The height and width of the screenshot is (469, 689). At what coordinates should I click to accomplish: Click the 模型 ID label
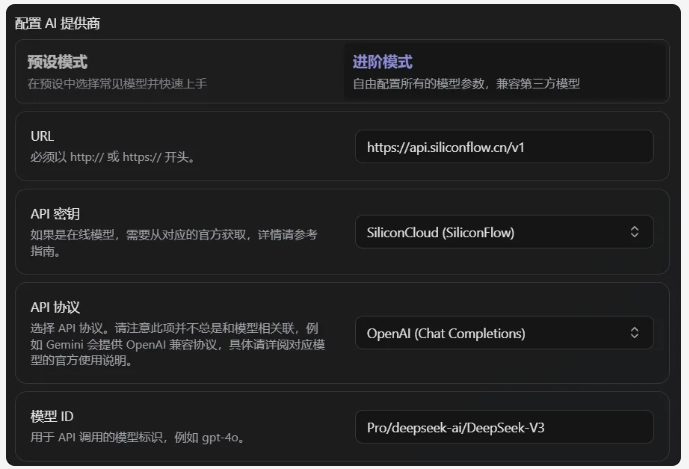point(52,416)
